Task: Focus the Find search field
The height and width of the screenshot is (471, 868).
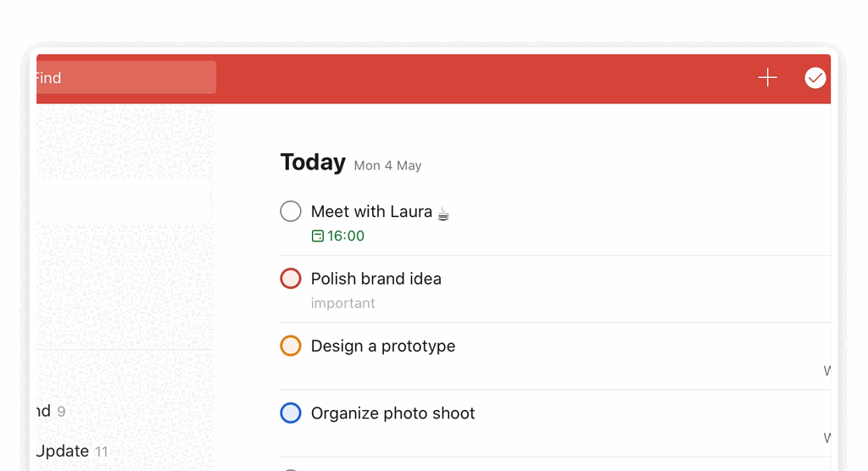Action: pos(126,77)
